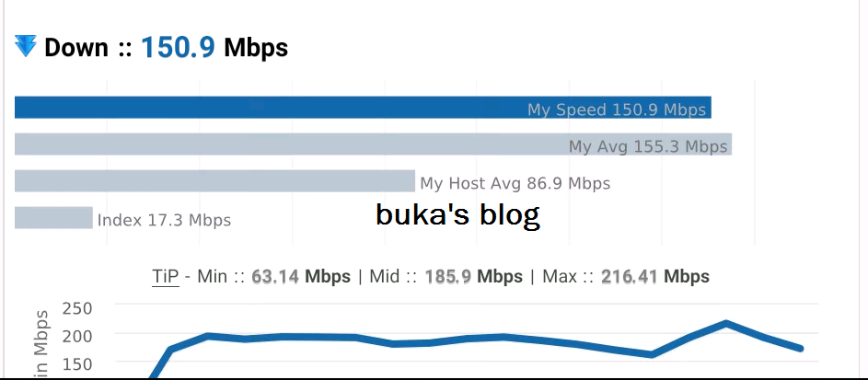Click the My Host Avg 86.9 label
The height and width of the screenshot is (380, 868).
(515, 183)
